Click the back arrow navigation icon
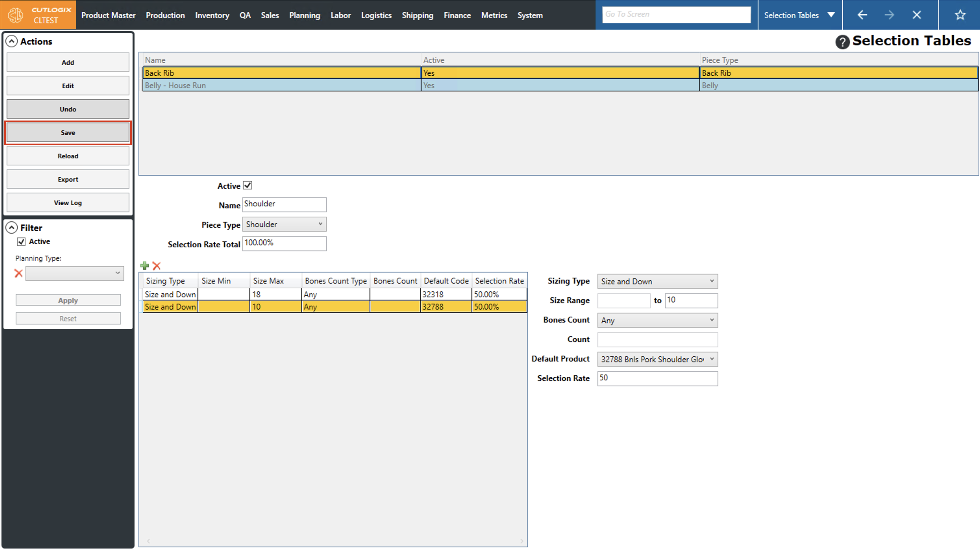This screenshot has height=549, width=980. pos(862,15)
